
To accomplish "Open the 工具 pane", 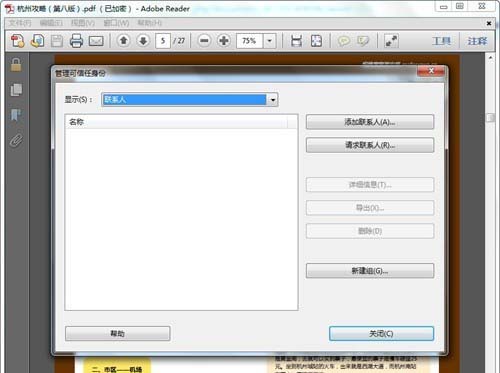I will click(x=441, y=41).
